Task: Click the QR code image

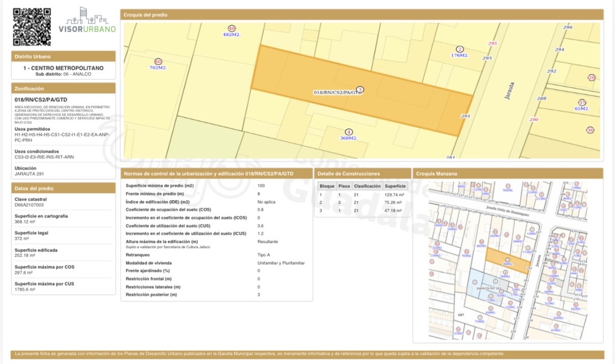Action: click(x=32, y=27)
